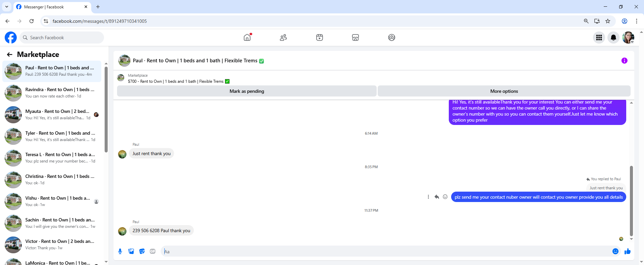Open emoji picker in message box
The image size is (644, 265).
615,251
